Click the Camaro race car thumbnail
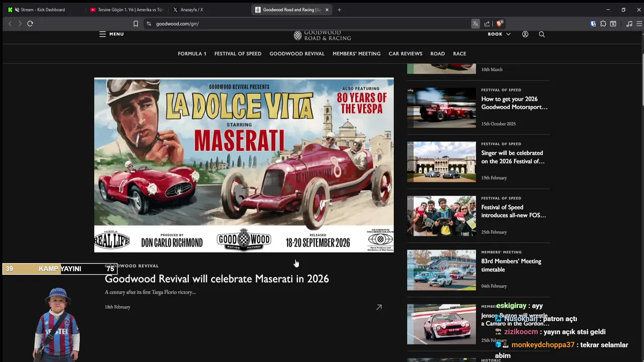Viewport: 644px width, 362px height. [x=441, y=324]
